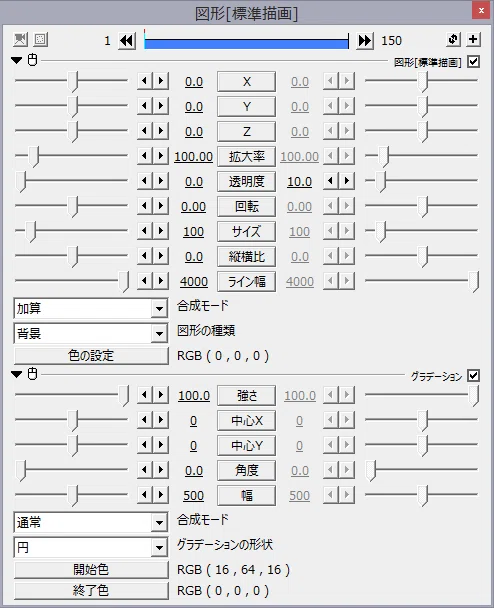494x608 pixels.
Task: Collapse the 図形[標準描画] section triangle
Action: (x=17, y=60)
